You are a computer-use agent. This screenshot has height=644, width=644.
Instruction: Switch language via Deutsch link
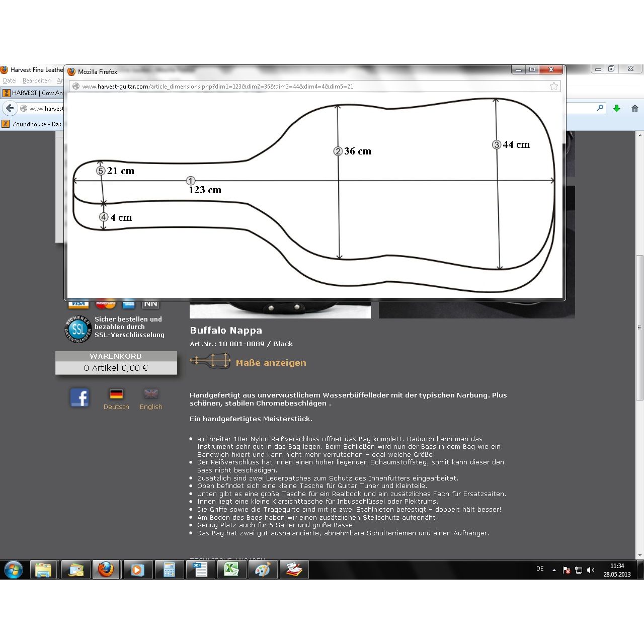tap(116, 407)
